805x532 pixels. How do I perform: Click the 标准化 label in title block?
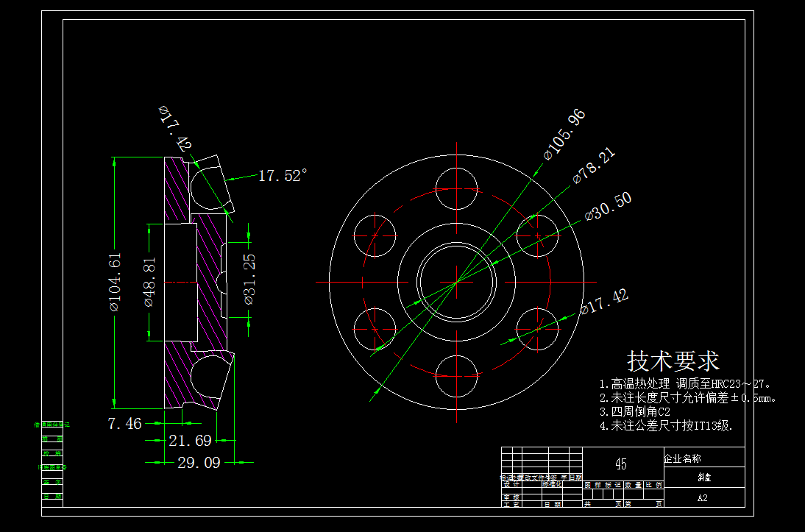[x=553, y=484]
